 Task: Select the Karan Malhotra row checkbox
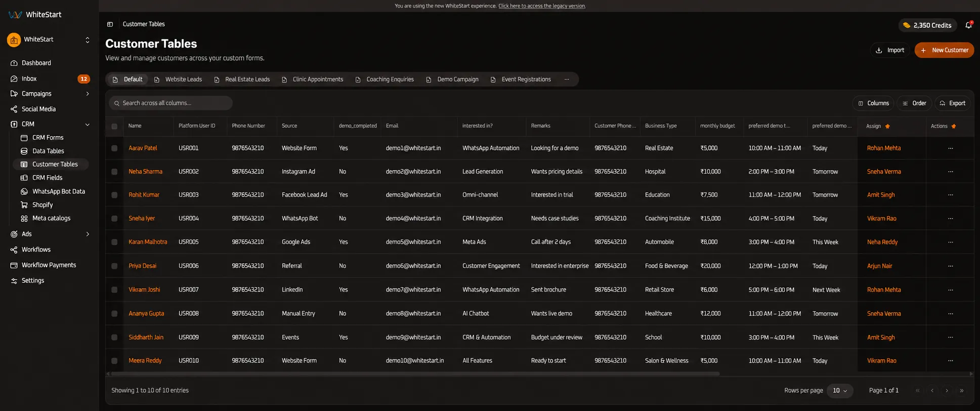click(x=114, y=242)
